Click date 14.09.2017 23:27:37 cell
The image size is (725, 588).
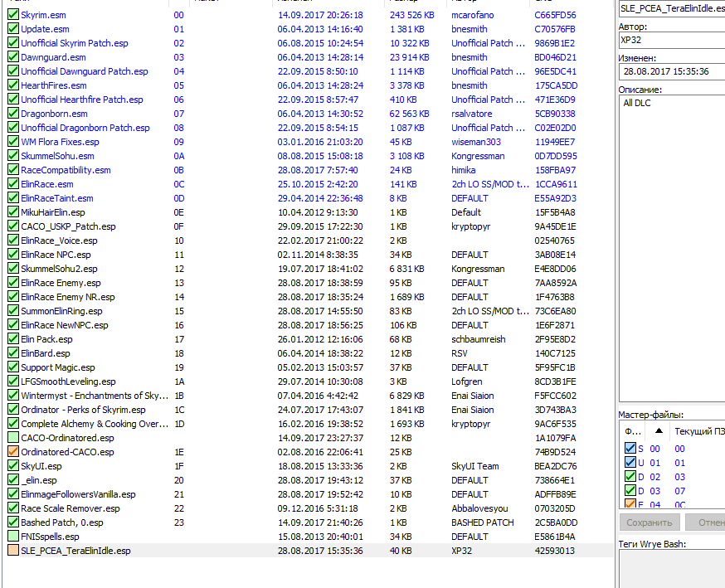point(320,438)
